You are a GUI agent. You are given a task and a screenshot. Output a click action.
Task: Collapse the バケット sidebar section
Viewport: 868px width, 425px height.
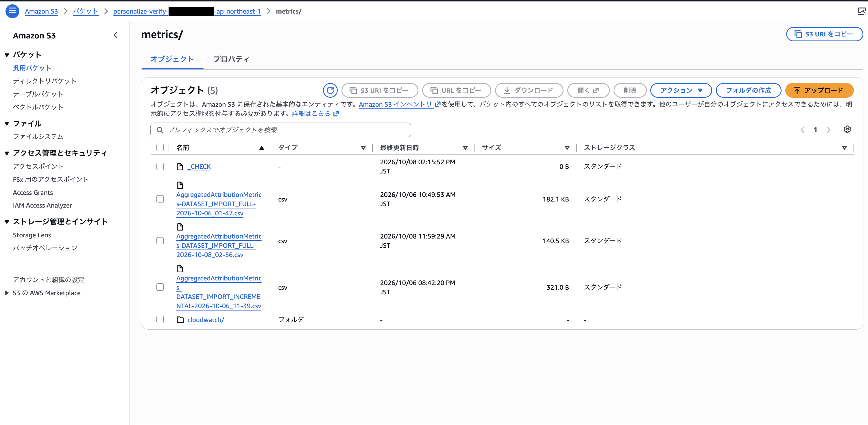7,55
